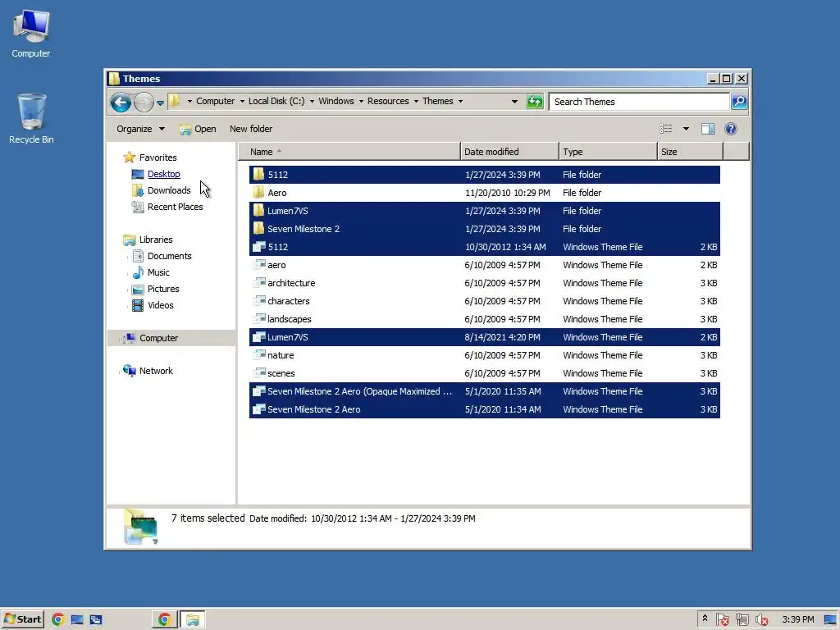Go to Desktop in Favorites
The image size is (840, 630).
(163, 174)
